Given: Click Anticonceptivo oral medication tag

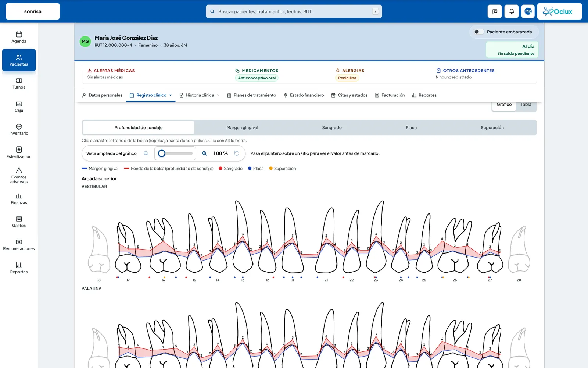Looking at the screenshot, I should (257, 78).
